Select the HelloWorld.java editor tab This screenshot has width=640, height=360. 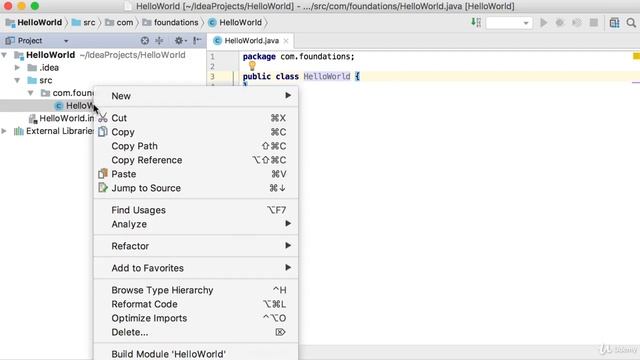(x=252, y=40)
